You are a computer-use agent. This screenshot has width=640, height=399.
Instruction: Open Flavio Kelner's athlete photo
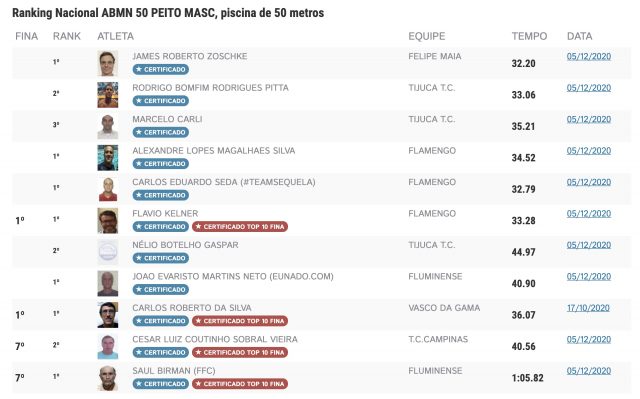(x=108, y=220)
